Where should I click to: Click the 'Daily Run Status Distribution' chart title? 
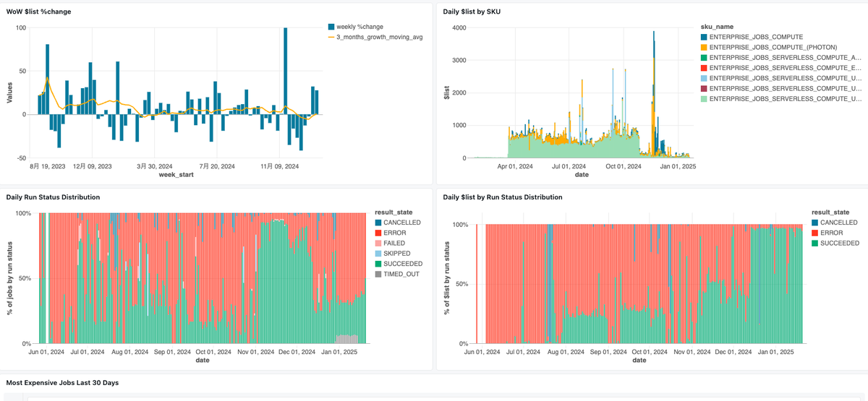(53, 197)
